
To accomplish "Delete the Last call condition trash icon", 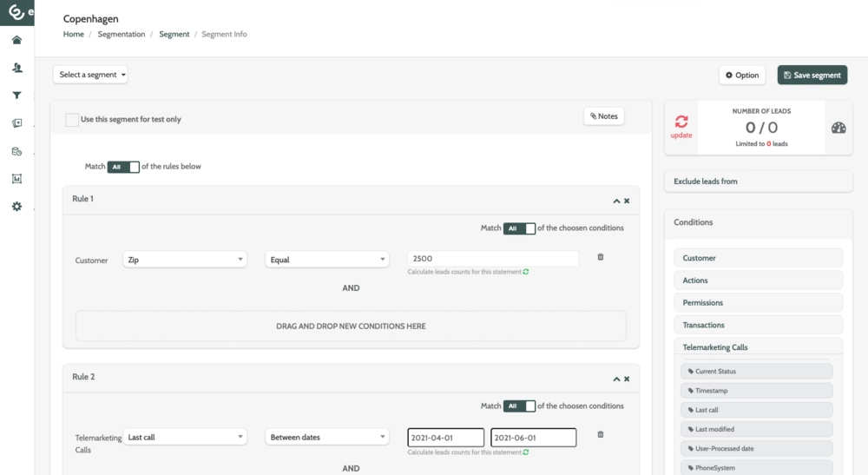I will point(600,434).
